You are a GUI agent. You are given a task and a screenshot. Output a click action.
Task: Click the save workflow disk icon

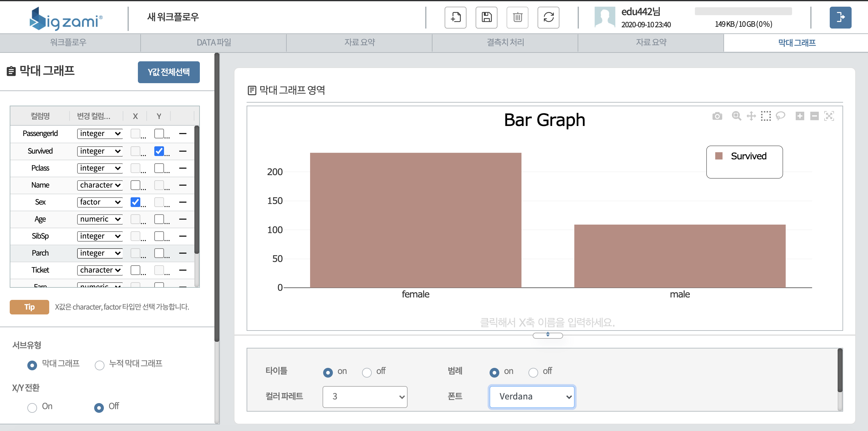(x=486, y=18)
